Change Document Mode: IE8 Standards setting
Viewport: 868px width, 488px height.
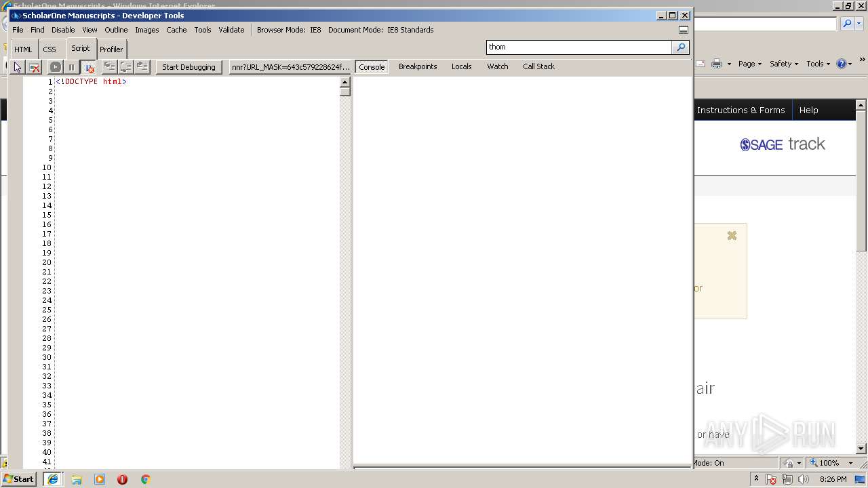click(380, 30)
